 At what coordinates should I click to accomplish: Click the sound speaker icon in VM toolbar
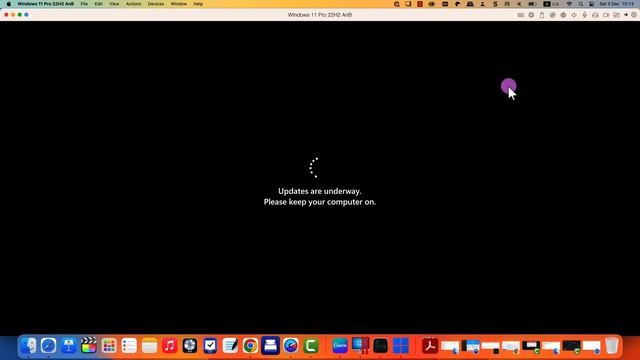[574, 15]
